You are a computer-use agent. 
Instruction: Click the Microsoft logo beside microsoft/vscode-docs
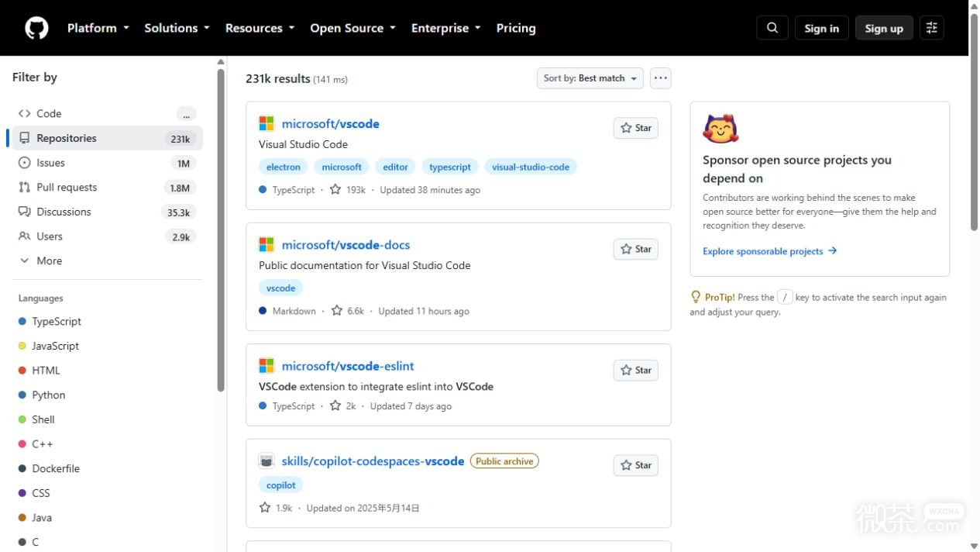[266, 245]
